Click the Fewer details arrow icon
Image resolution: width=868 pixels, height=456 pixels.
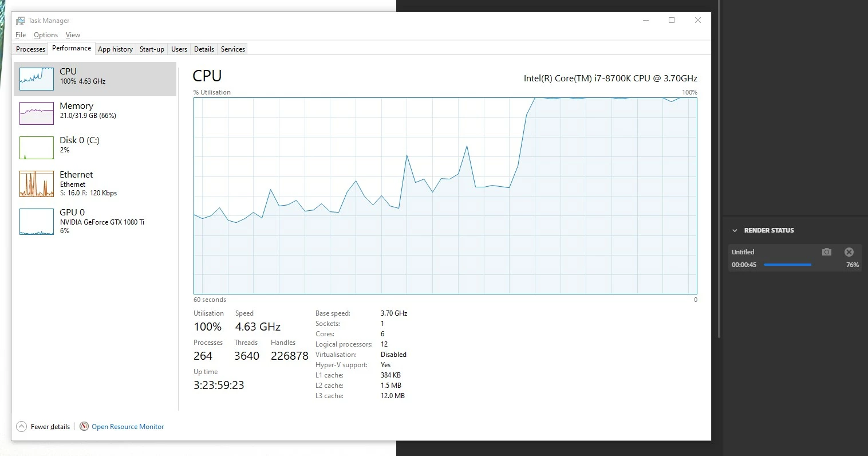[x=22, y=426]
